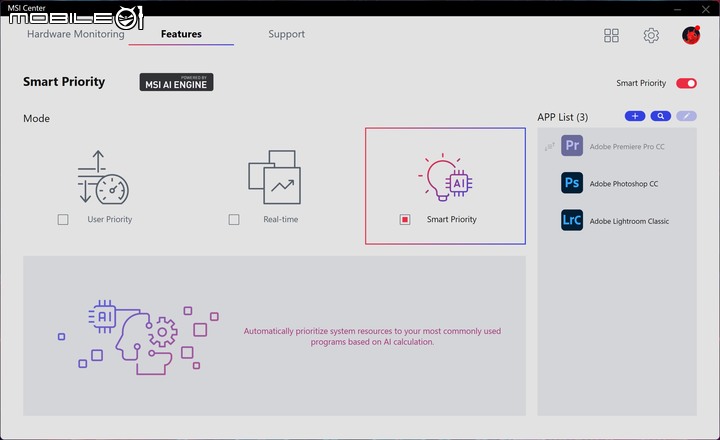
Task: Open the Support tab
Action: pos(287,34)
